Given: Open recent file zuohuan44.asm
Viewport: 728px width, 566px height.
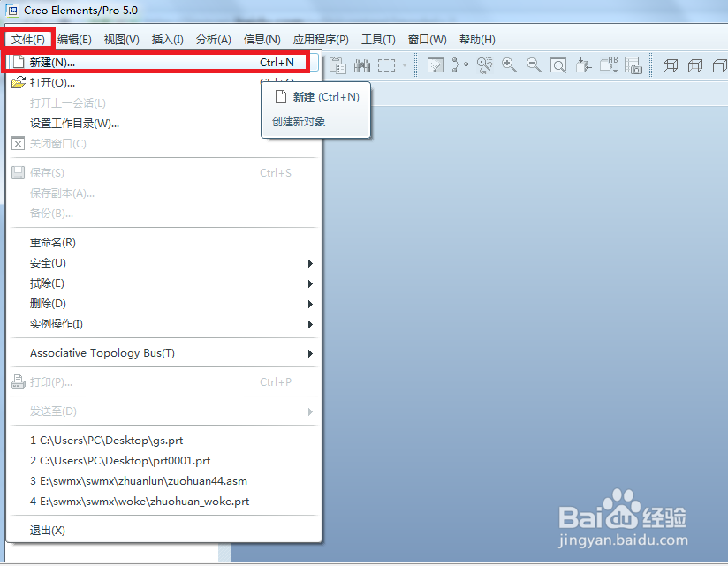Looking at the screenshot, I should [163, 481].
